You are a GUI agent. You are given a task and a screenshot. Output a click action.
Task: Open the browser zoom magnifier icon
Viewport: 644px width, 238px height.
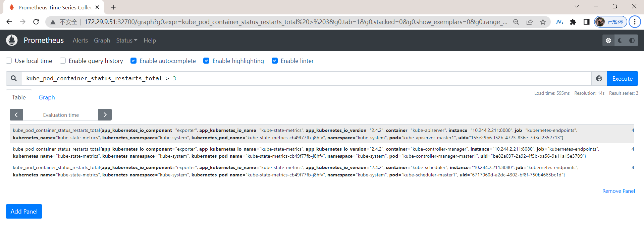click(x=516, y=22)
